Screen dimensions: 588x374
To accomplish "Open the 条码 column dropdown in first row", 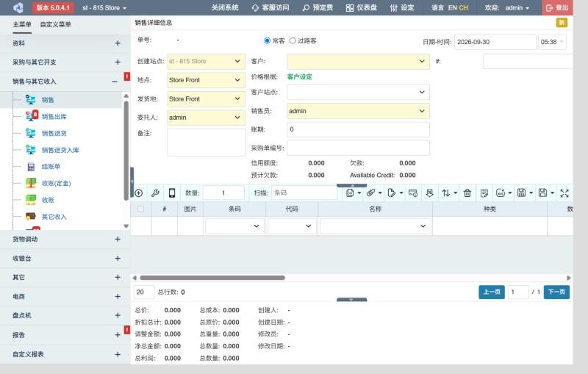I will [x=234, y=226].
